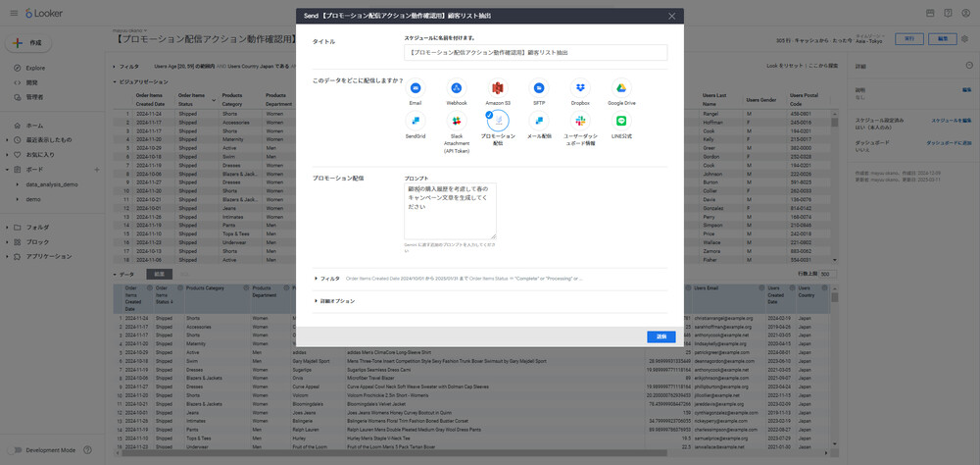This screenshot has height=465, width=980.
Task: Click the blue 送信 button
Action: 661,336
